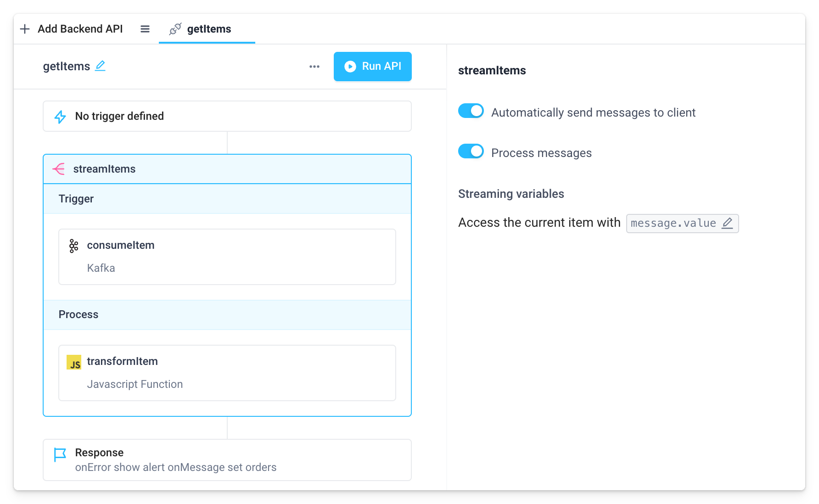Click the plus icon to add backend API
This screenshot has width=819, height=504.
click(25, 29)
